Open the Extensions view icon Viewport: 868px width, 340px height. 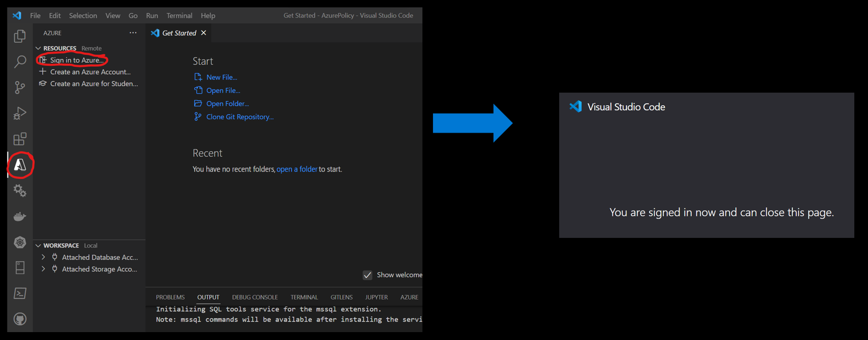(x=19, y=139)
